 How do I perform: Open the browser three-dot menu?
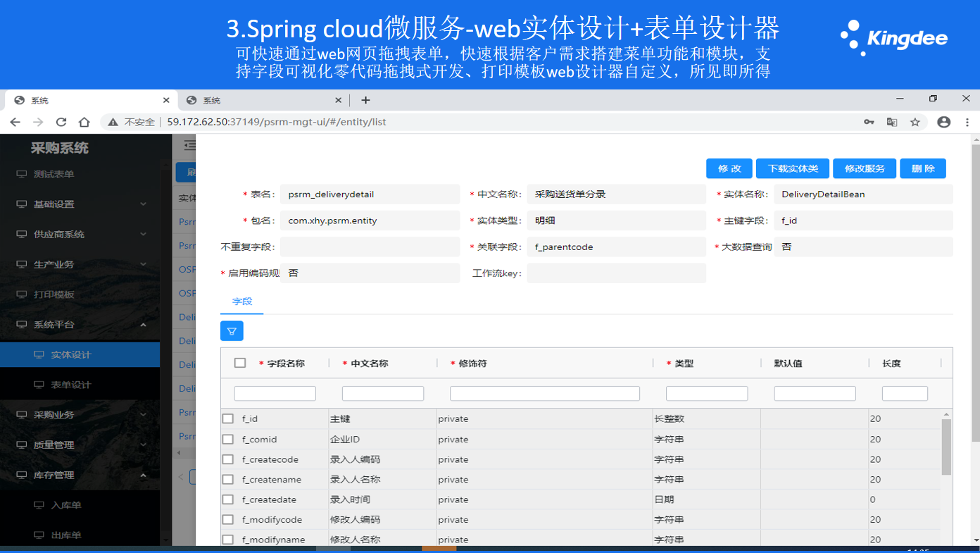click(968, 122)
